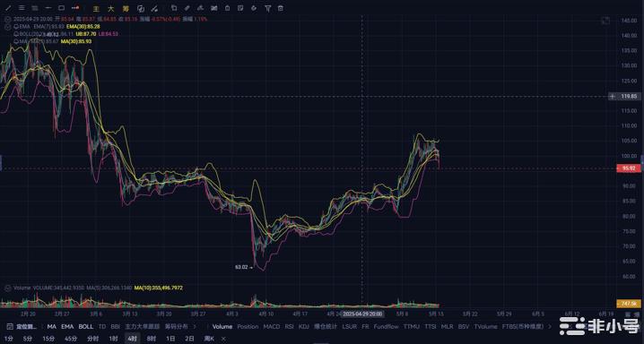644x344 pixels.
Task: Delete drawings using the trash icon
Action: [281, 8]
